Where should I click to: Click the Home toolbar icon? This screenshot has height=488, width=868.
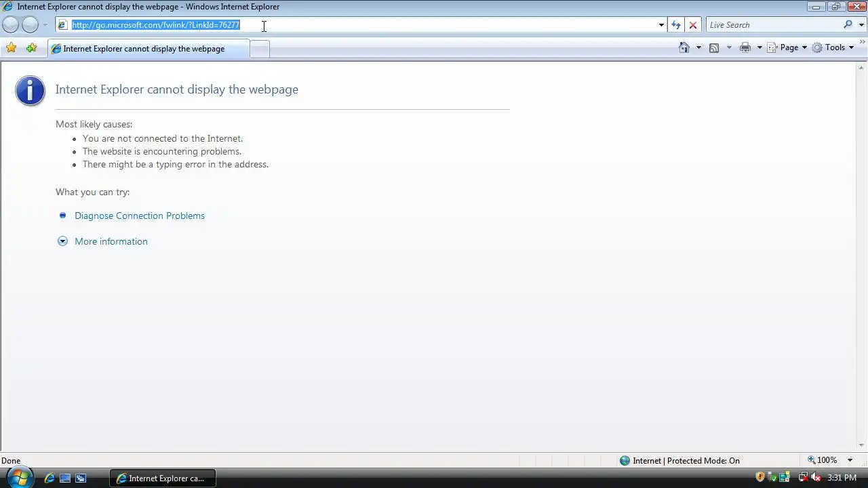click(x=684, y=47)
